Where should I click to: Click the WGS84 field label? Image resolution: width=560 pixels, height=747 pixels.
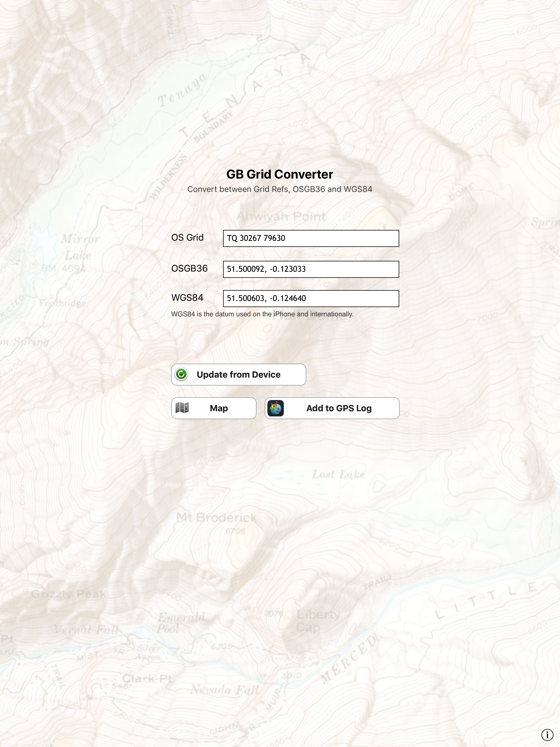click(x=188, y=298)
